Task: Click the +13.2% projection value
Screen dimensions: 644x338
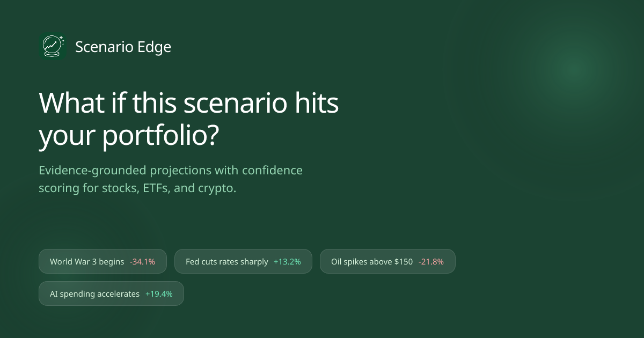Action: (x=287, y=262)
